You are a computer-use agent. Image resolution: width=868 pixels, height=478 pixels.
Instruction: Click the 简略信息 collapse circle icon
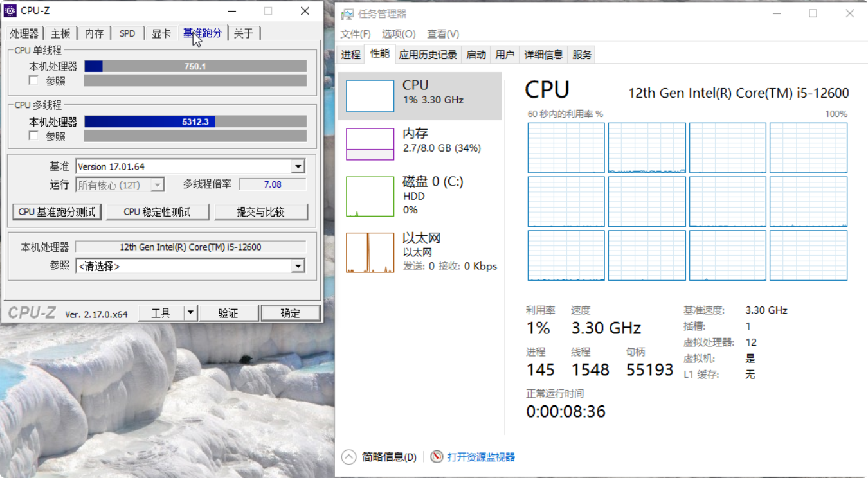tap(348, 456)
